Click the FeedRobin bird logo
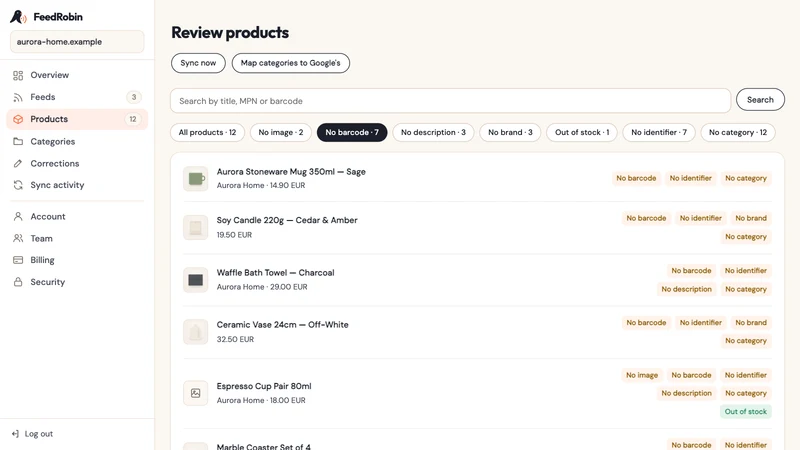Viewport: 800px width, 450px height. pos(18,17)
